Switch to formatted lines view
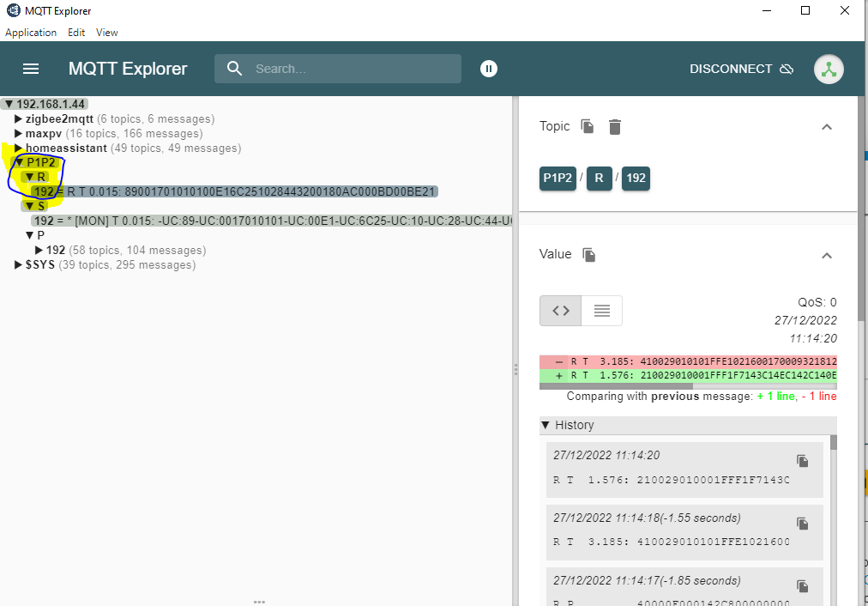The width and height of the screenshot is (868, 606). coord(602,311)
